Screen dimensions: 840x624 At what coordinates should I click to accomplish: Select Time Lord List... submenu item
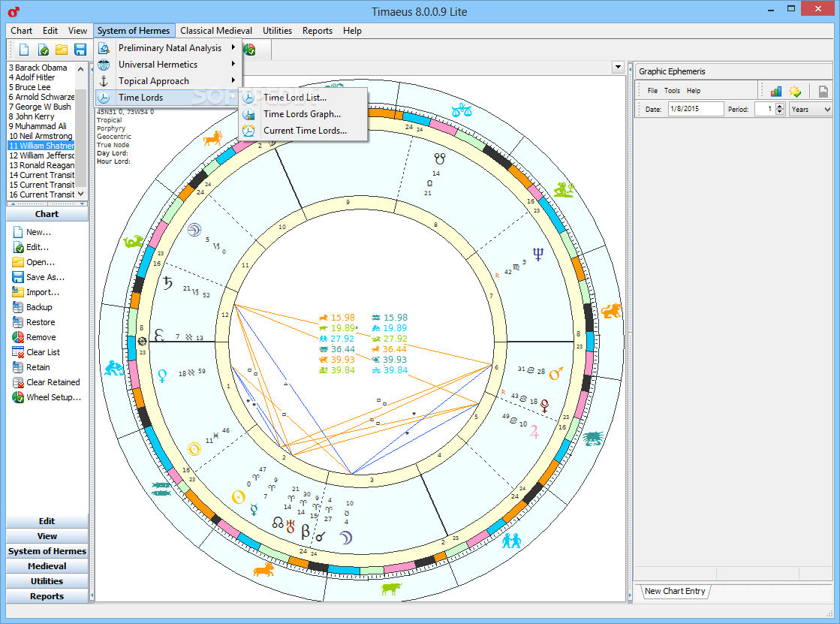pyautogui.click(x=303, y=98)
